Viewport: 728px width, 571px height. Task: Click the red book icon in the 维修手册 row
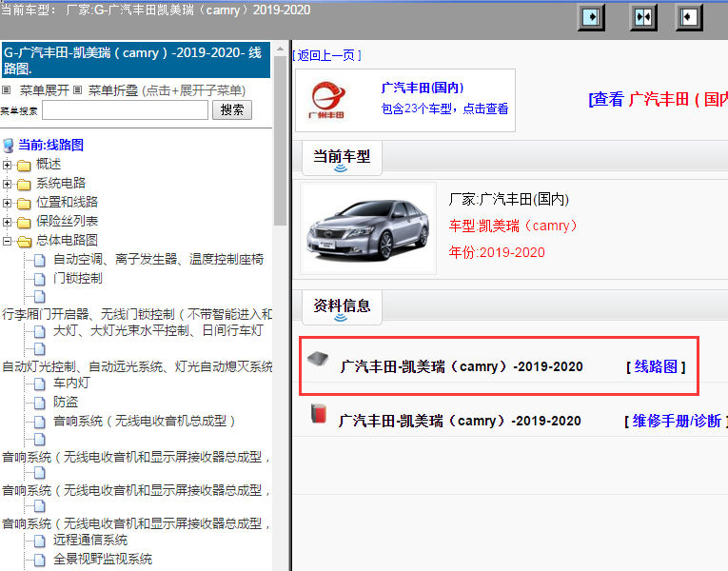319,414
